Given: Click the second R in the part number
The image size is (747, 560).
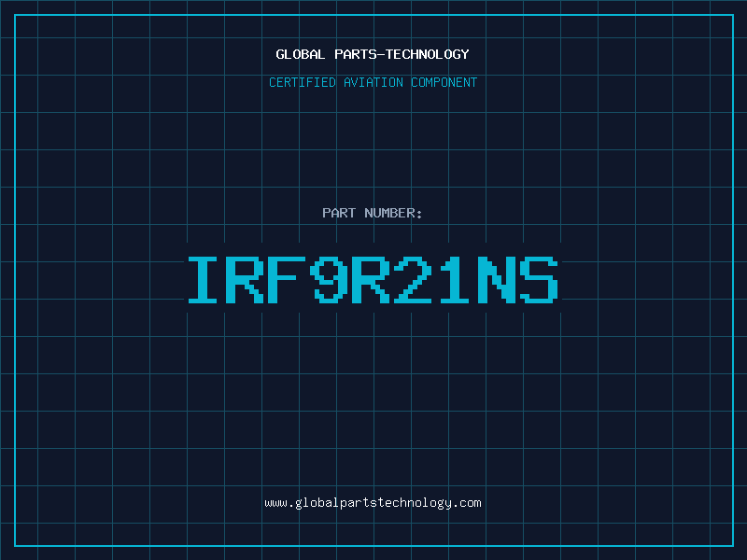Looking at the screenshot, I should click(x=373, y=279).
